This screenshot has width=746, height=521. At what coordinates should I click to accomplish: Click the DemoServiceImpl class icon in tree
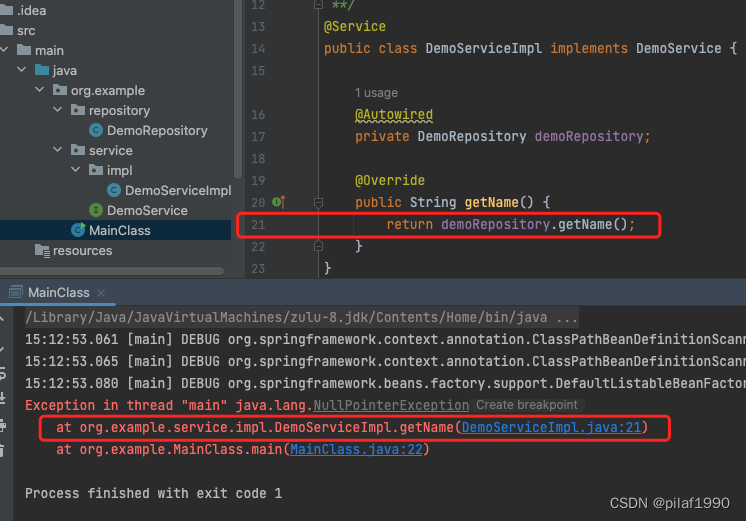point(114,190)
